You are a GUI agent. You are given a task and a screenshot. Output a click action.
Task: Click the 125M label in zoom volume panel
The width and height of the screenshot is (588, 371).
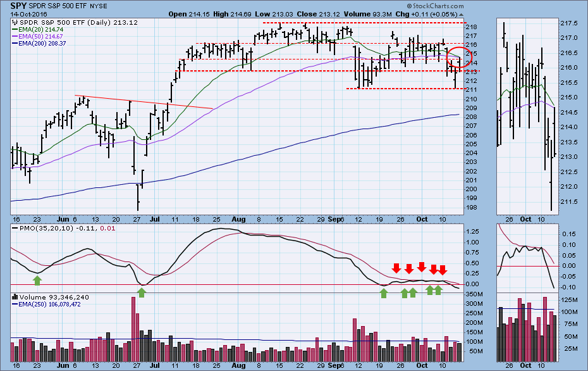569,299
